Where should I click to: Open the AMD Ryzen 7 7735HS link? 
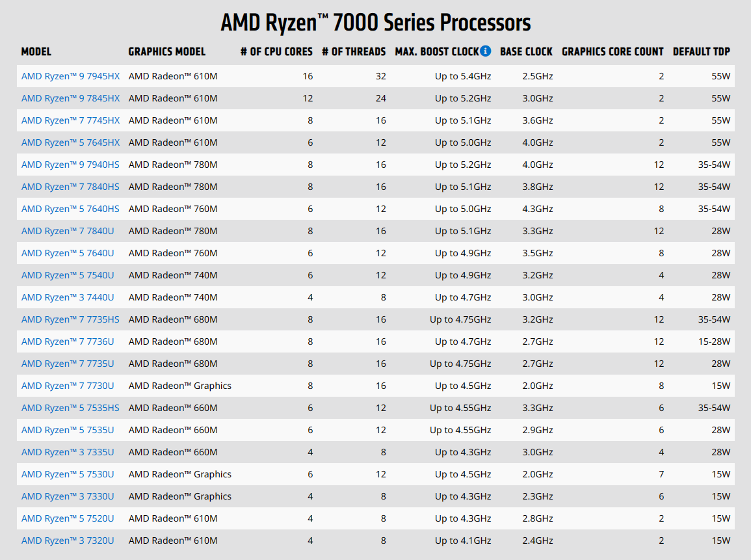pos(70,319)
